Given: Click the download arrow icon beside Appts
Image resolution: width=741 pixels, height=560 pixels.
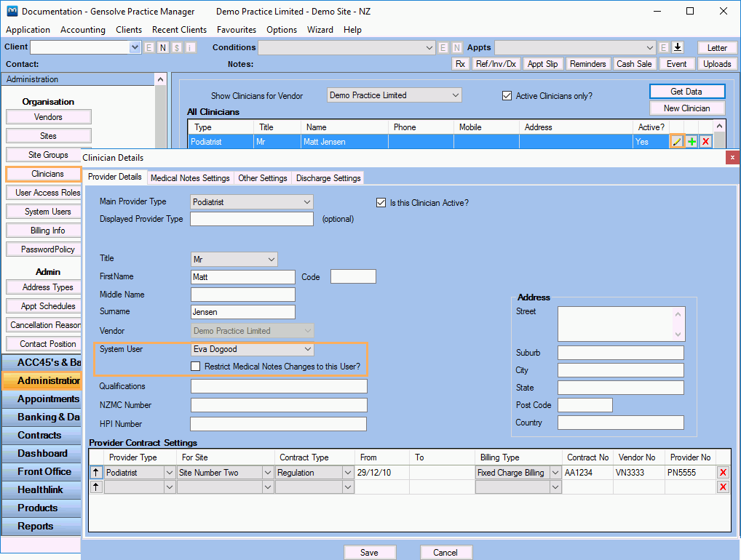Looking at the screenshot, I should pos(678,47).
